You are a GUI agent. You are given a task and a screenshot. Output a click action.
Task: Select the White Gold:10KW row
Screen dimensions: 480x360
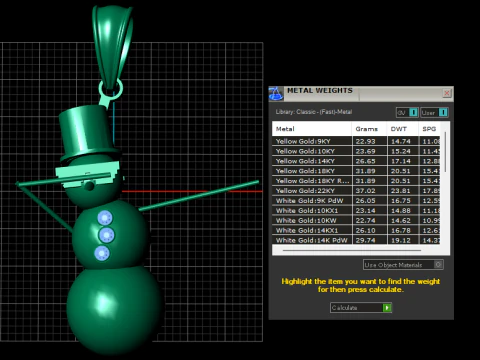[356, 221]
